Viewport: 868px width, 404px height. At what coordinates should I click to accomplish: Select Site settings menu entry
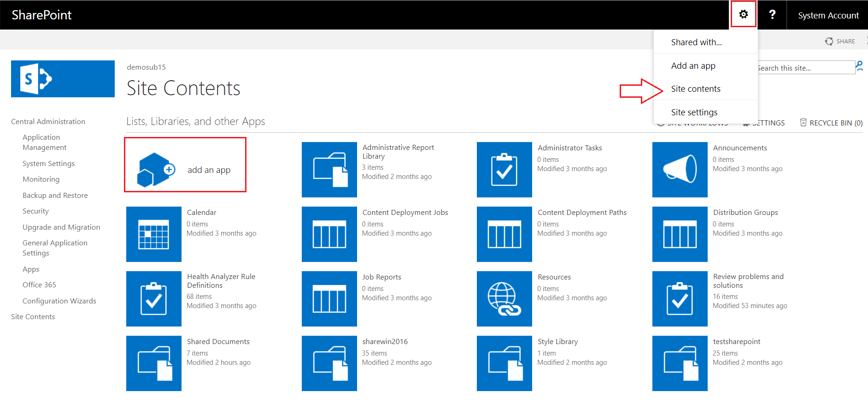click(705, 112)
